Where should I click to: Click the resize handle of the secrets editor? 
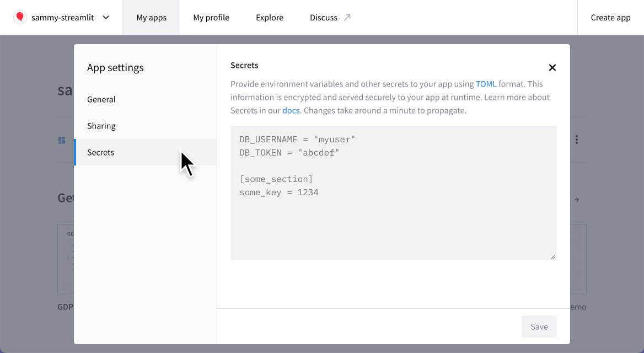(x=552, y=256)
